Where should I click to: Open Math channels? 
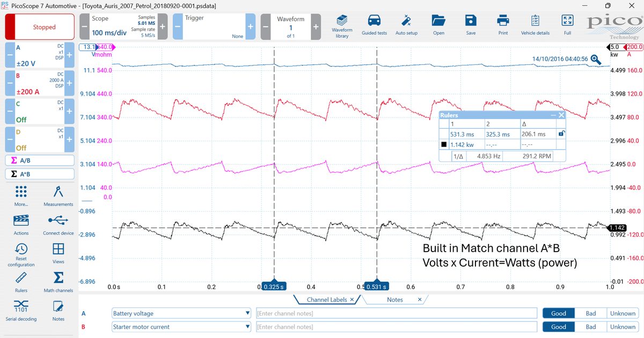click(x=58, y=283)
